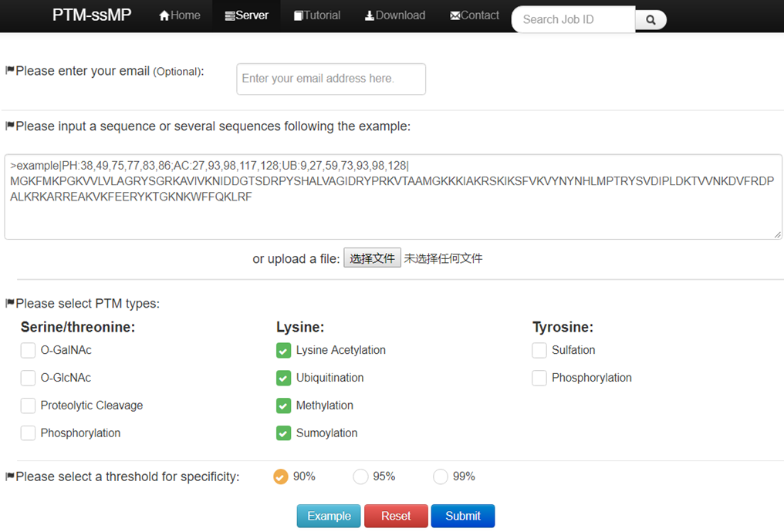Select the 99% specificity radio button

pos(440,476)
